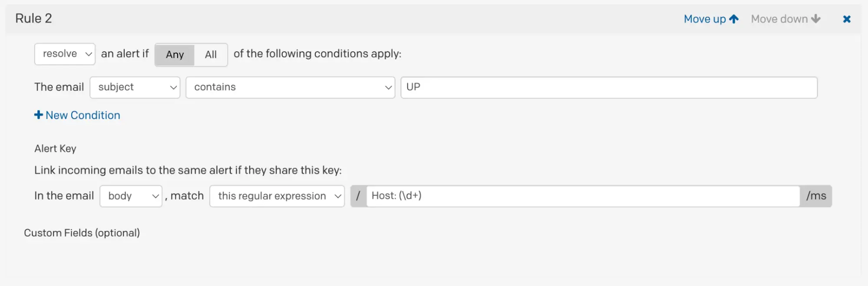Click the leading slash regex prefix

[x=358, y=196]
